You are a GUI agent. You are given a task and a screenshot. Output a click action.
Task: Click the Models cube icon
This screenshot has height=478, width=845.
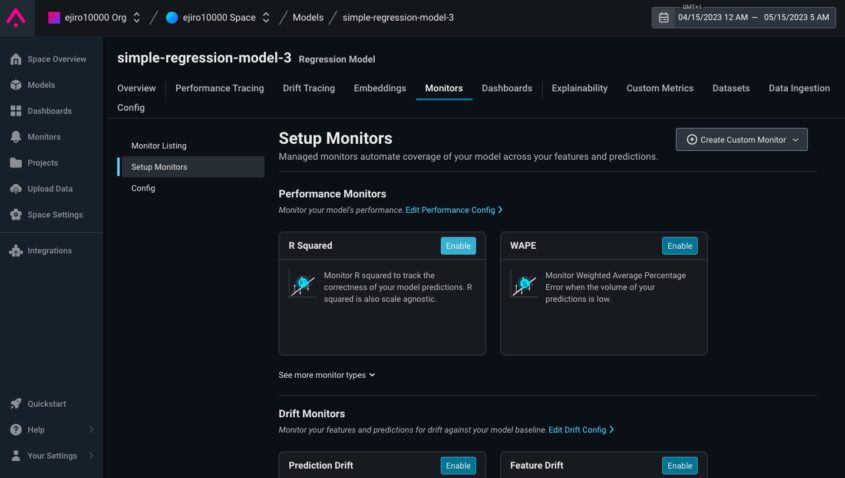[16, 85]
